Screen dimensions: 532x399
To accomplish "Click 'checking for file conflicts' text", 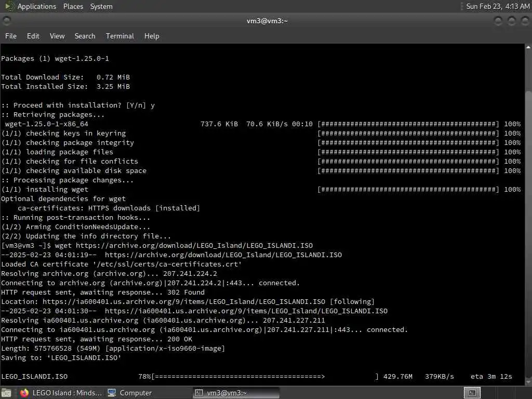I will [x=82, y=162].
